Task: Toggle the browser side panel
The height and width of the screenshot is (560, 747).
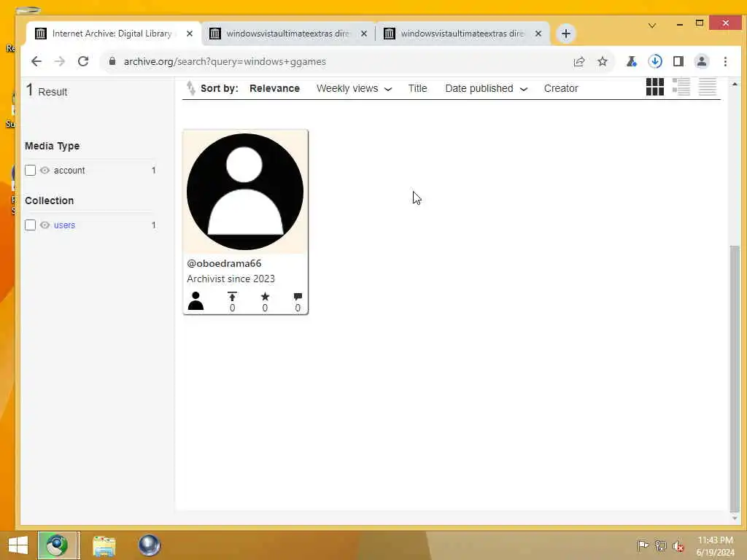Action: (x=678, y=61)
